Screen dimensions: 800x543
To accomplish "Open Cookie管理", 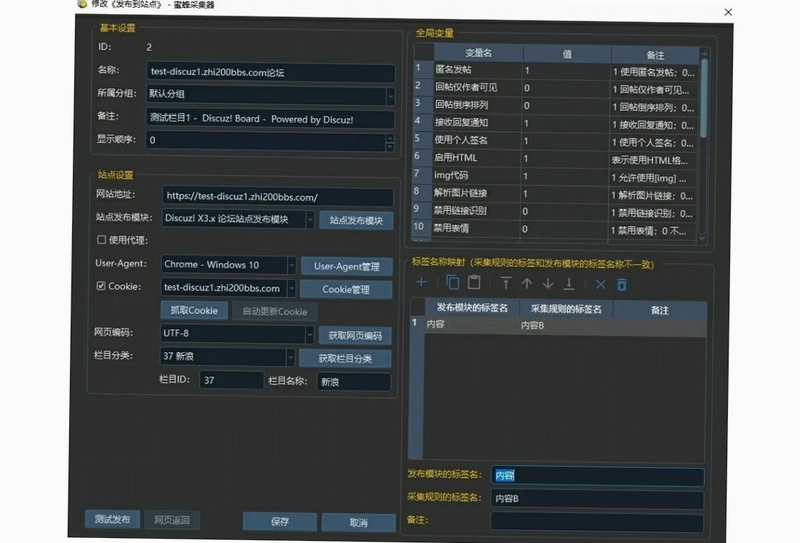I will 346,289.
